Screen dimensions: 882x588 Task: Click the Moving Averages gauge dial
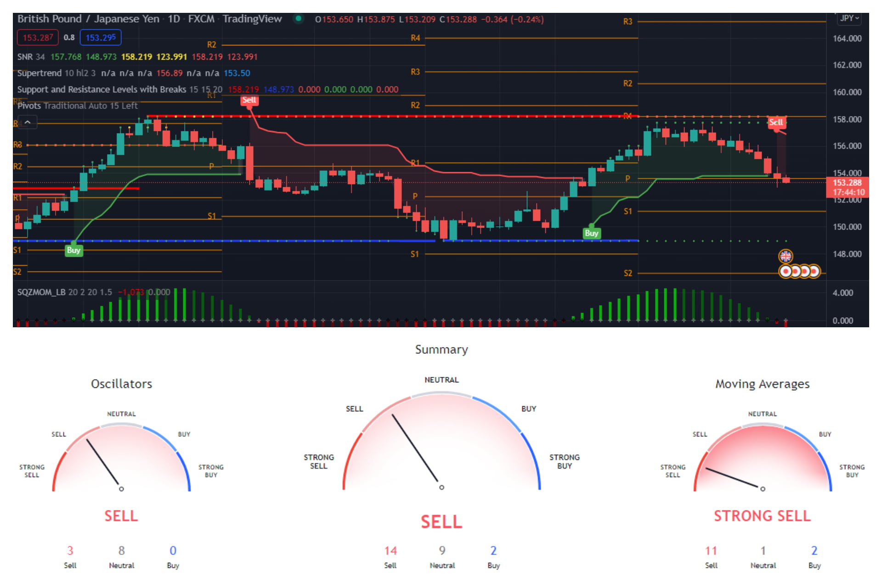pos(763,458)
